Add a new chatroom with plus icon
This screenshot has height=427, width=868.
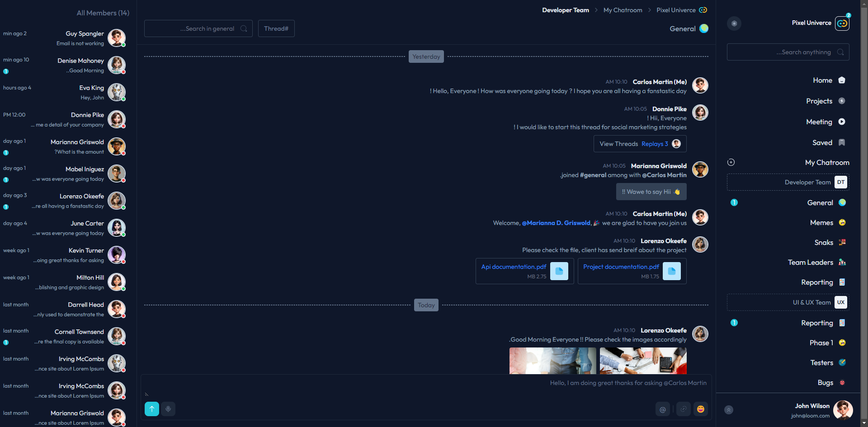pyautogui.click(x=731, y=162)
